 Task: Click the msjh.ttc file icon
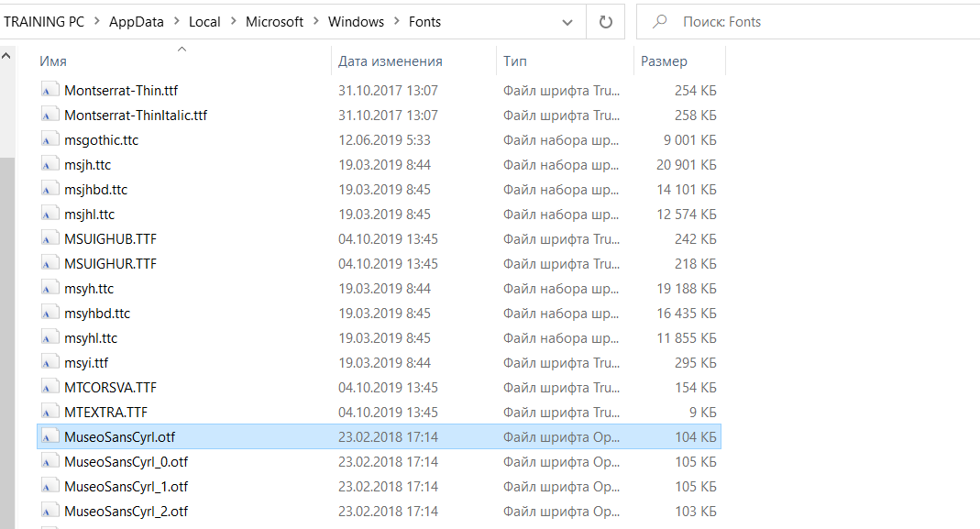(x=50, y=164)
